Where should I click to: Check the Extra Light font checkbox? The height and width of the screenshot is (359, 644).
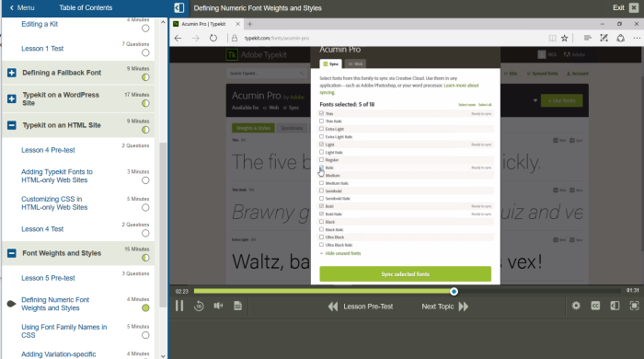tap(322, 129)
